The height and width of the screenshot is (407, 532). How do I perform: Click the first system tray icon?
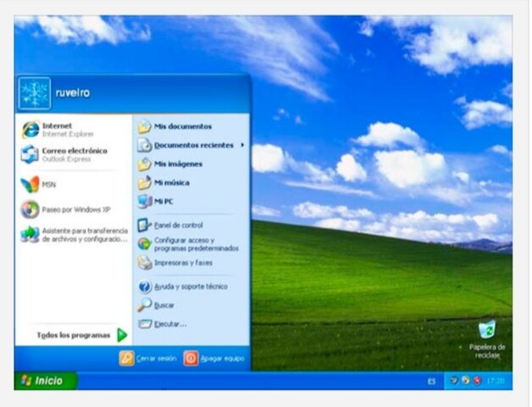tap(454, 381)
